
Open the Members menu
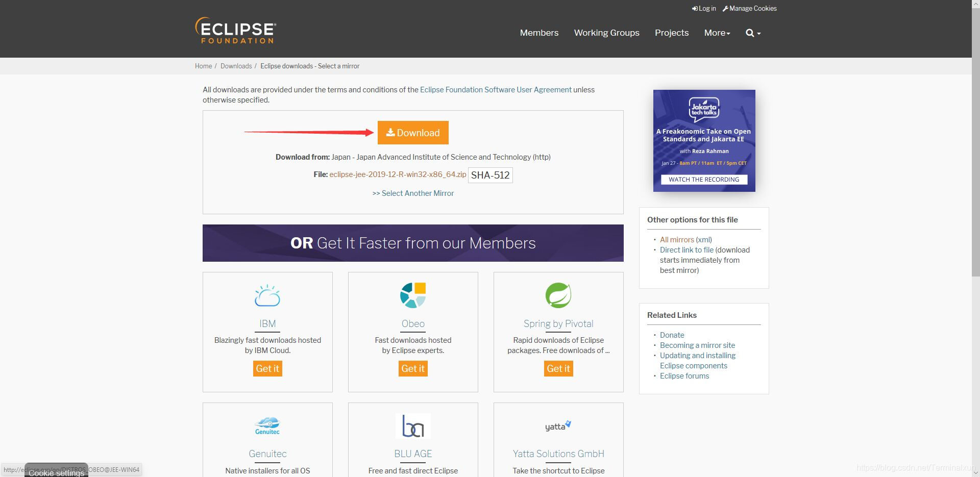[539, 33]
